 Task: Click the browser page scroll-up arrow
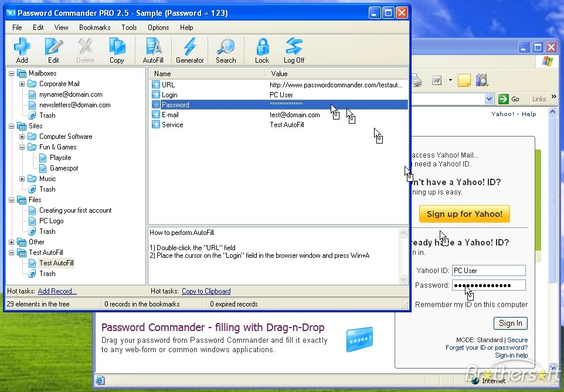point(553,112)
